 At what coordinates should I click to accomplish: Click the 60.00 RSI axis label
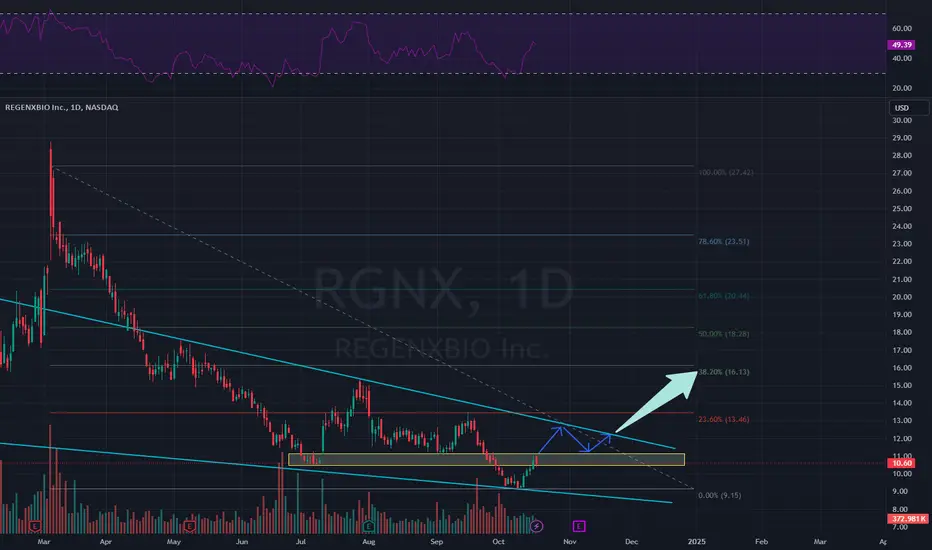(902, 29)
